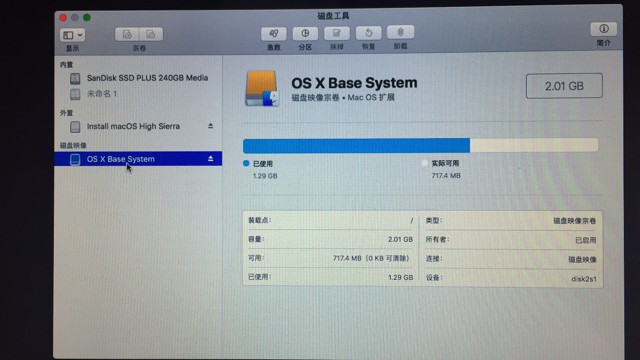Click the 1.29 GB used value under legend
640x360 pixels.
coord(265,176)
